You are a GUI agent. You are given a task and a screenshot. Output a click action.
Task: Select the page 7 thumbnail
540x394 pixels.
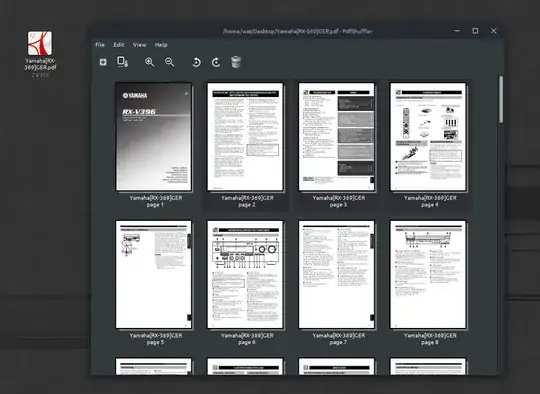336,274
